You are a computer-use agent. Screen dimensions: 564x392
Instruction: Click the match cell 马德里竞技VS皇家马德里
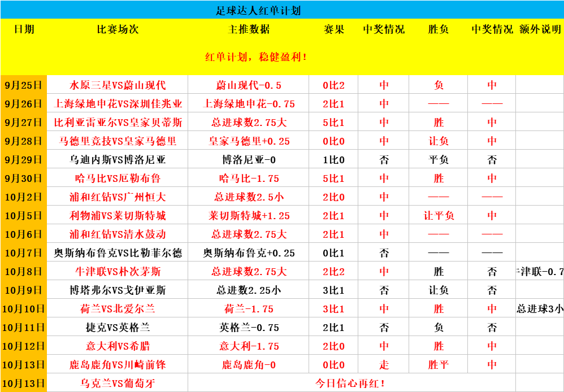pyautogui.click(x=118, y=141)
